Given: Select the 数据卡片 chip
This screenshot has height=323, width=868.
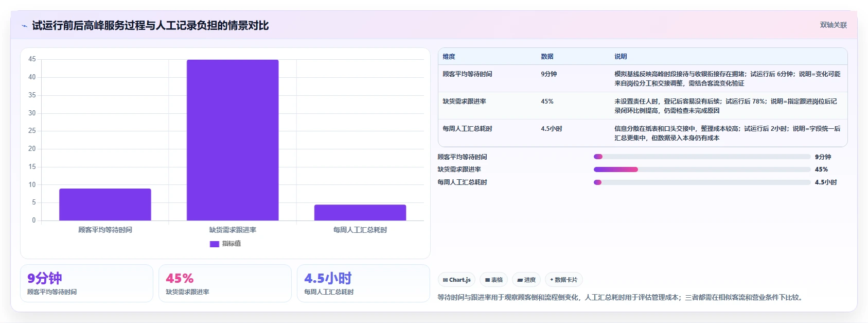Looking at the screenshot, I should (563, 280).
